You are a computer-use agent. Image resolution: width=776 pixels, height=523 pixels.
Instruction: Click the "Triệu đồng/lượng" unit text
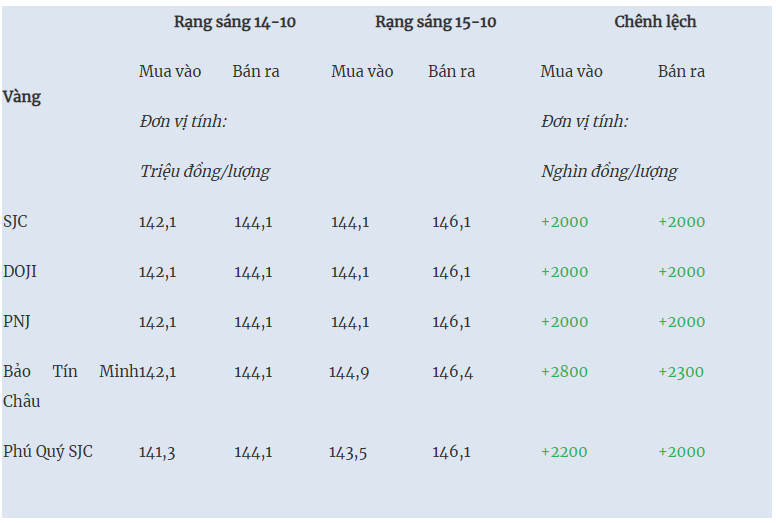[x=205, y=171]
